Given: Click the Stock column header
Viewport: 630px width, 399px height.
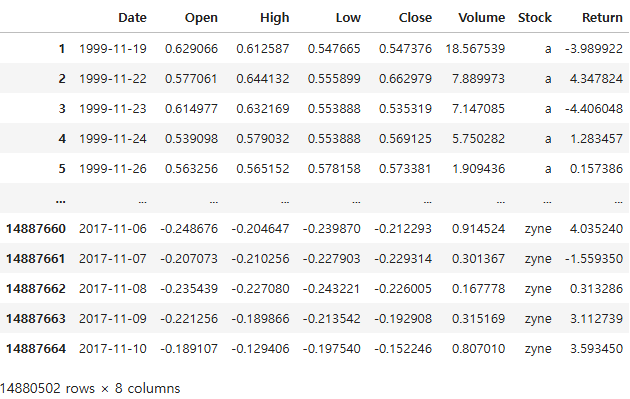Looking at the screenshot, I should [x=535, y=18].
